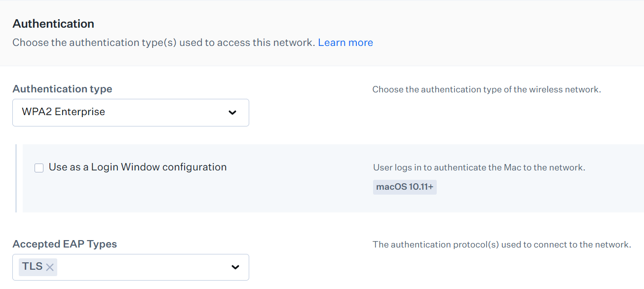Select the WPA2 Enterprise value text
The width and height of the screenshot is (644, 289).
point(64,112)
